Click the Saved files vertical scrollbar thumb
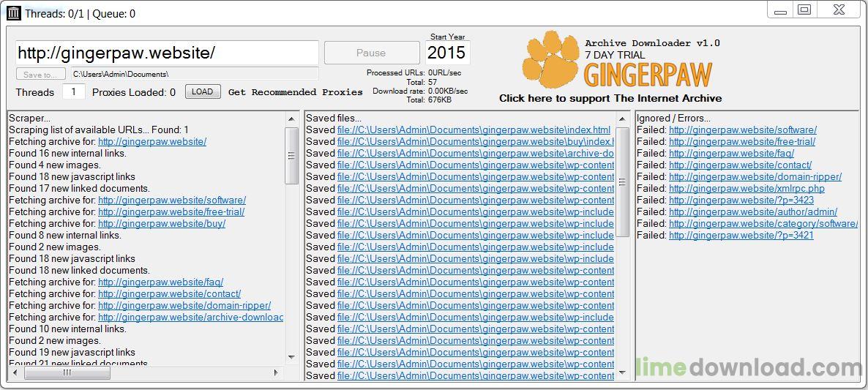The height and width of the screenshot is (390, 868). tap(623, 182)
